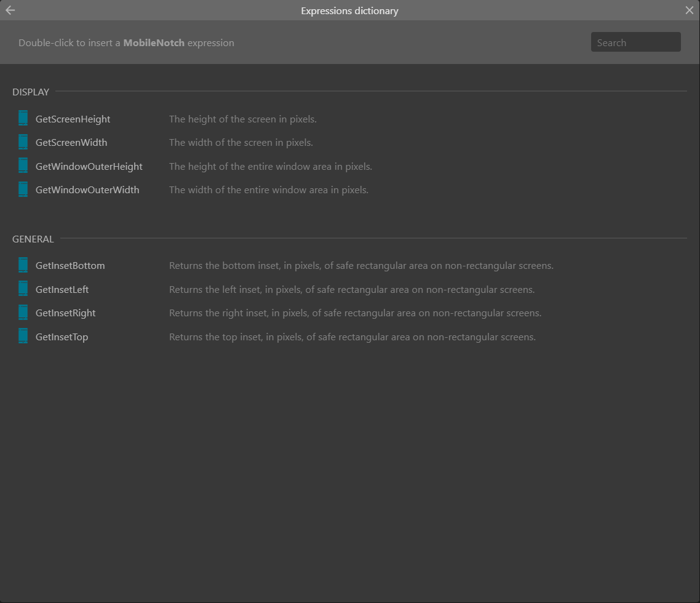The width and height of the screenshot is (700, 603).
Task: Click description 'Returns the right inset, in pixels'
Action: pos(356,313)
